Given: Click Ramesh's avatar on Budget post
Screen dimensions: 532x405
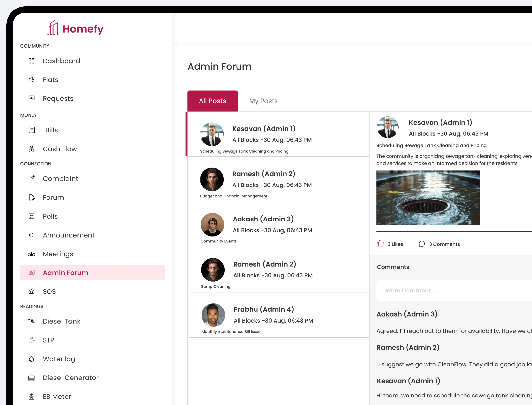Looking at the screenshot, I should [x=212, y=179].
